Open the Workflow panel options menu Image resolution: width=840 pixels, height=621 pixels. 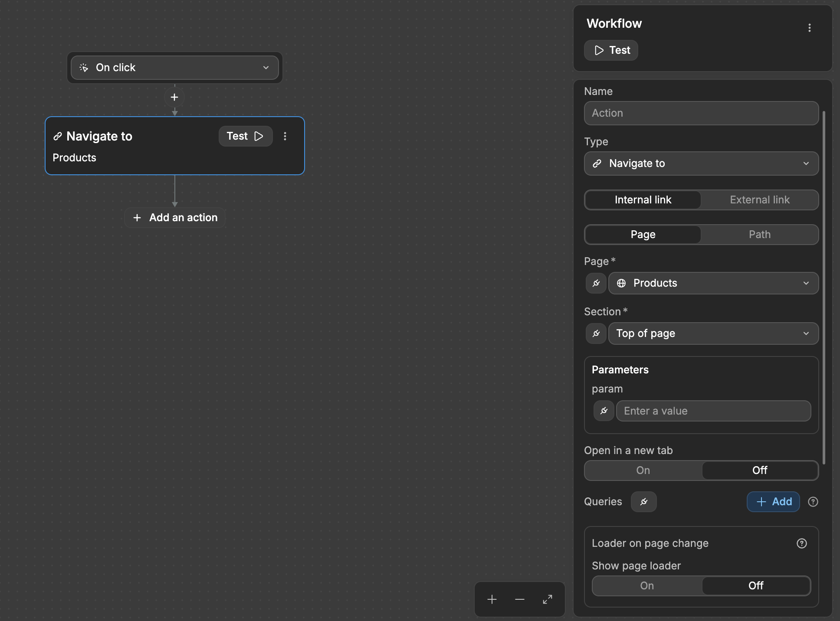(x=810, y=28)
